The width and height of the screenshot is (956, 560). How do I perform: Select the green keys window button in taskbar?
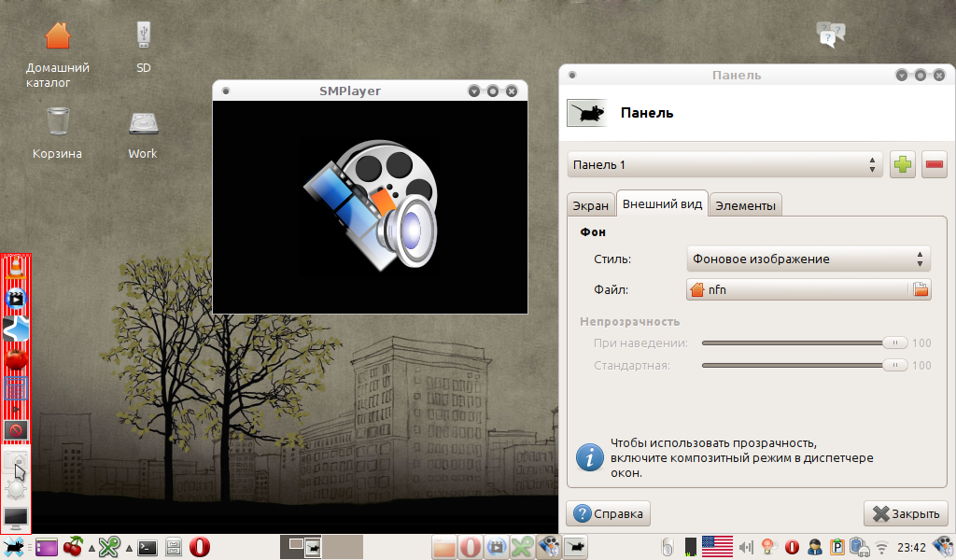point(523,547)
